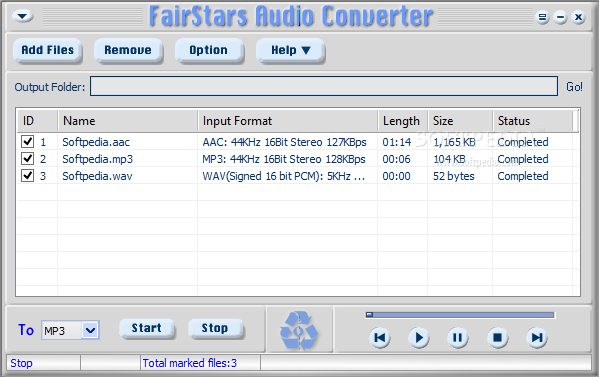Select the Softpedia.aac file name

point(96,142)
